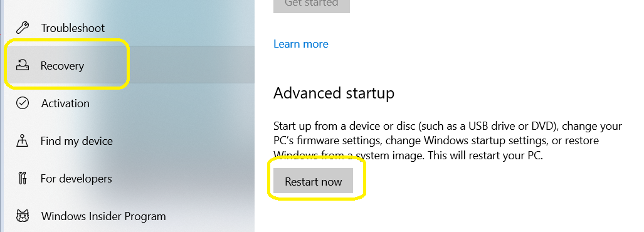Click the greyed Get started button
The width and height of the screenshot is (644, 232).
point(311,5)
